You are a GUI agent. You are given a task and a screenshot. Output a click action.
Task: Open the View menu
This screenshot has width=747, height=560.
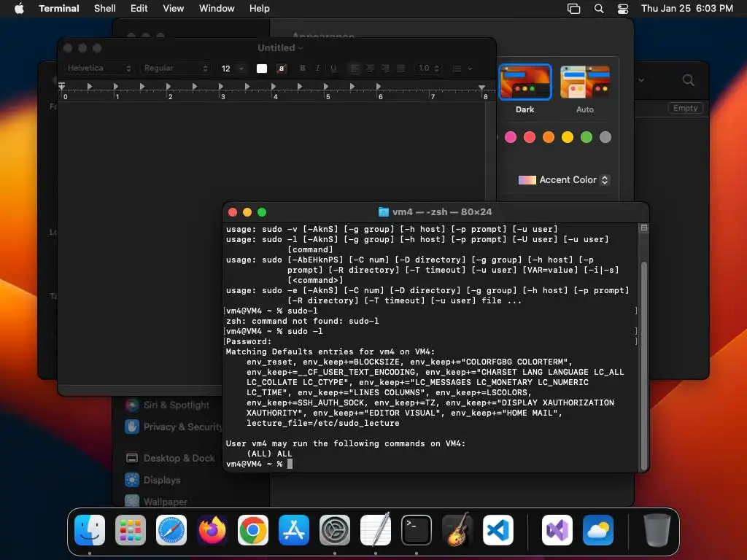(x=174, y=9)
